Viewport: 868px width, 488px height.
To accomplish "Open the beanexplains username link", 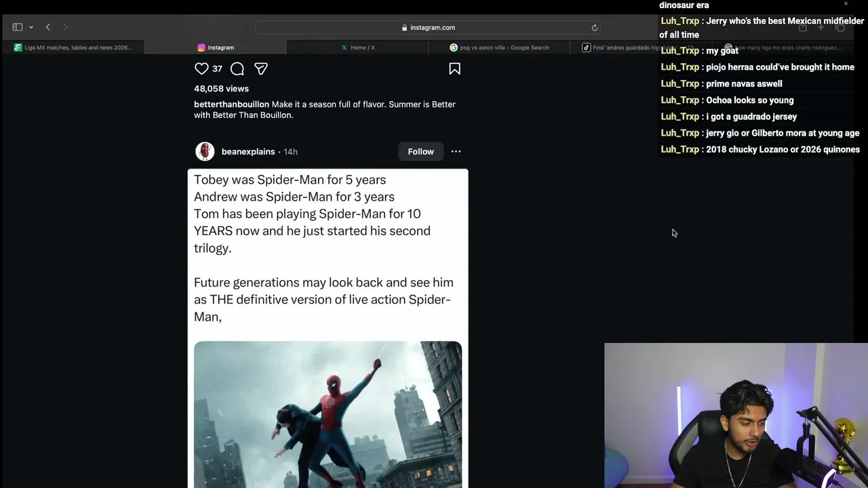I will pos(248,152).
